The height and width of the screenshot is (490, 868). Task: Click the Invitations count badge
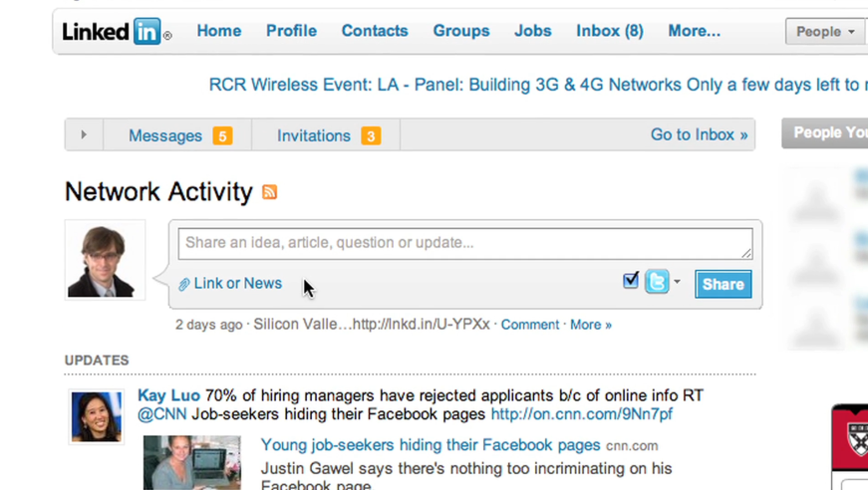coord(371,135)
